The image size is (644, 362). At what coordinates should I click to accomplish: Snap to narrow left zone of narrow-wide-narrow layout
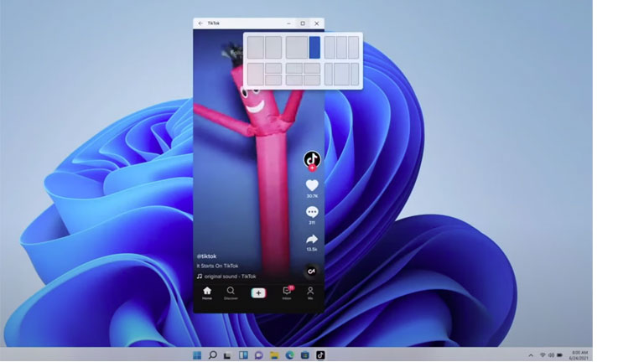coord(329,74)
